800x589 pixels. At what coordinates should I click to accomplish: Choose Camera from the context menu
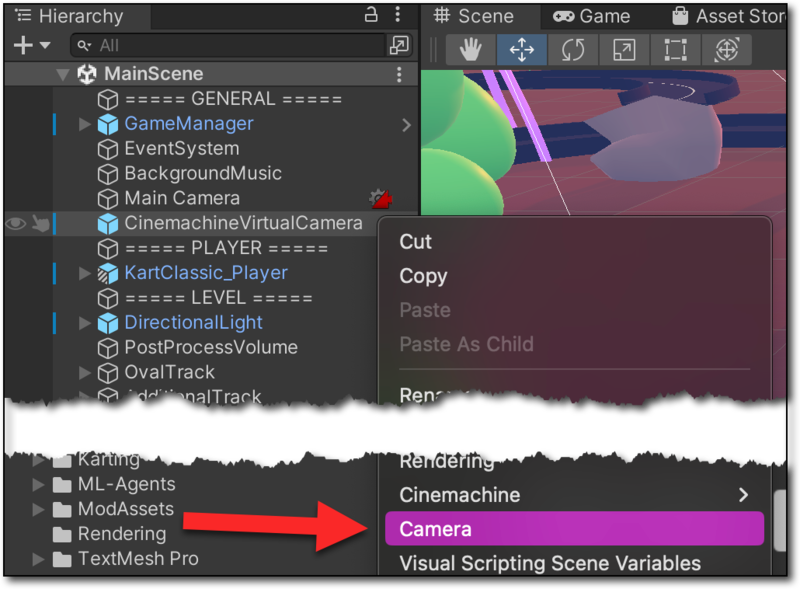tap(574, 529)
